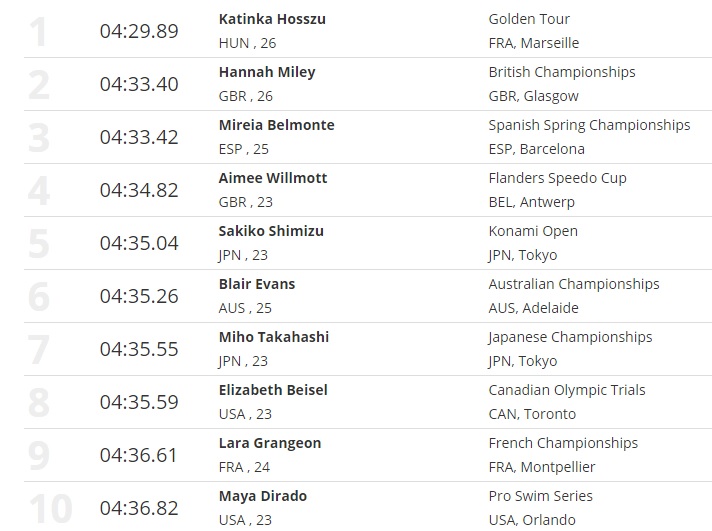The width and height of the screenshot is (712, 531).
Task: Click the top-ranked time 04:29.89
Action: pos(139,31)
